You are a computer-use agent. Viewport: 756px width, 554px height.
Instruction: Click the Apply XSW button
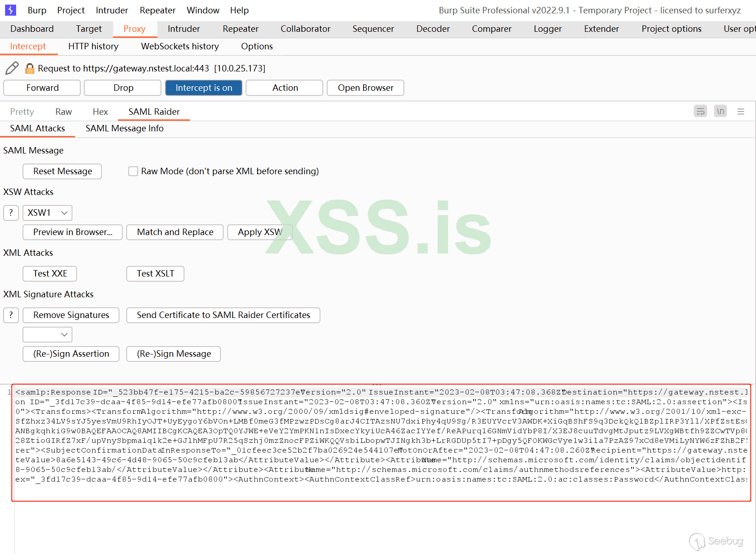coord(260,232)
